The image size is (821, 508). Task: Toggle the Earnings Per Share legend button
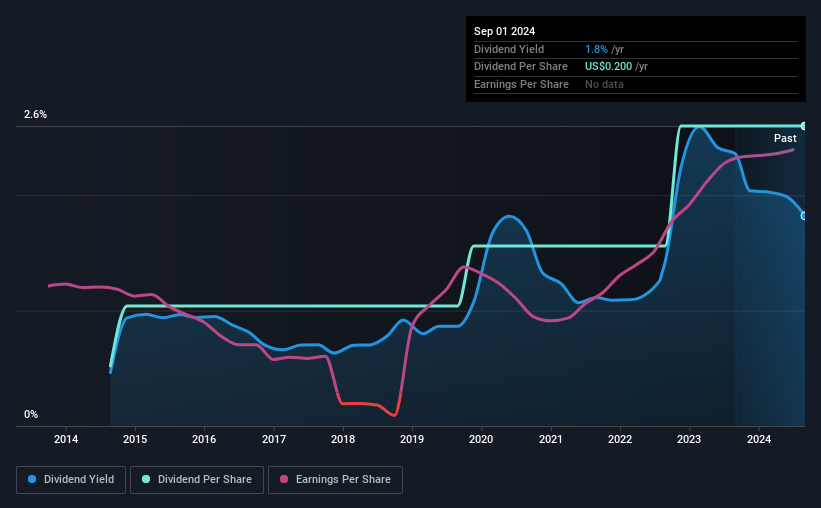pyautogui.click(x=335, y=480)
